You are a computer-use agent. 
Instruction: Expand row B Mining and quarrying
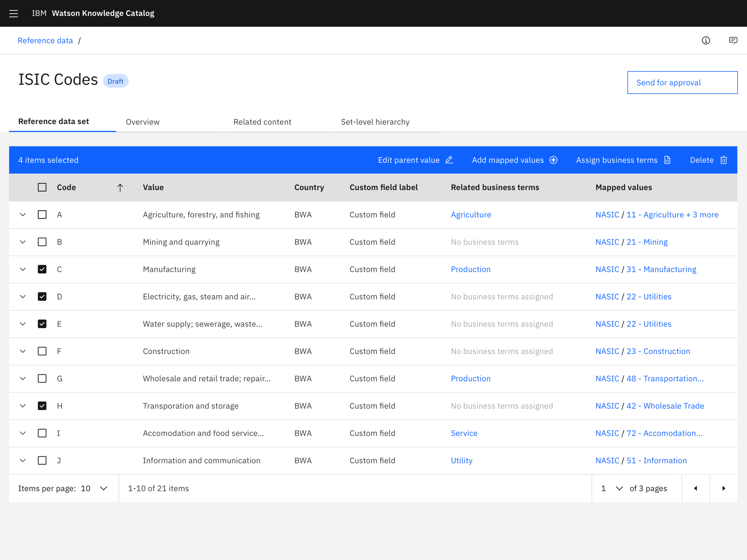[23, 242]
